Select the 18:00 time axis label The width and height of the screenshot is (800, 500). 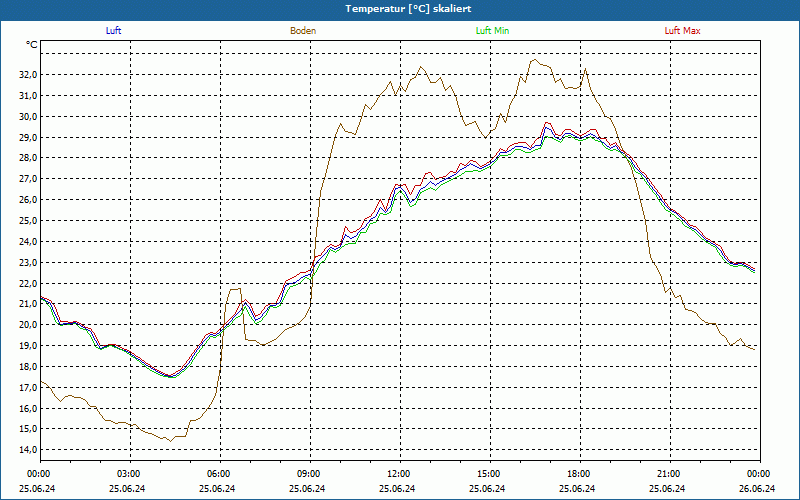pos(578,474)
